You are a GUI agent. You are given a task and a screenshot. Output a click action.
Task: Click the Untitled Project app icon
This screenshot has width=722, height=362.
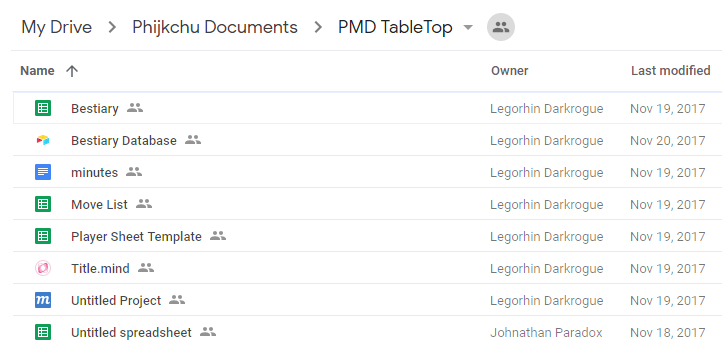pyautogui.click(x=43, y=300)
